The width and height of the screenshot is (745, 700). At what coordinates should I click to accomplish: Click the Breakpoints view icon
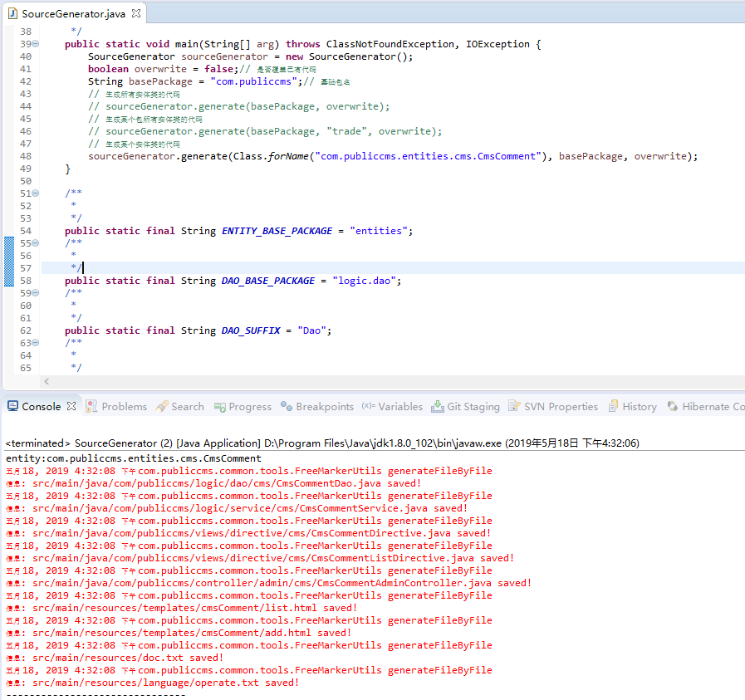pyautogui.click(x=287, y=407)
